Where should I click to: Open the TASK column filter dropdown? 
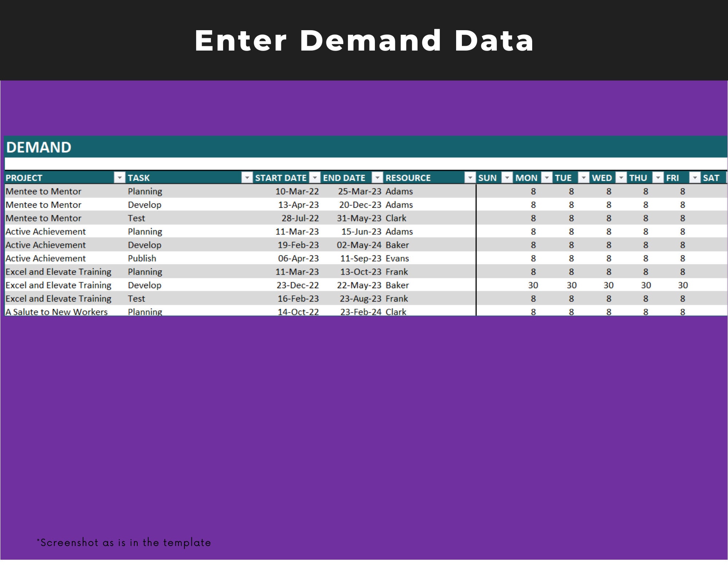247,178
